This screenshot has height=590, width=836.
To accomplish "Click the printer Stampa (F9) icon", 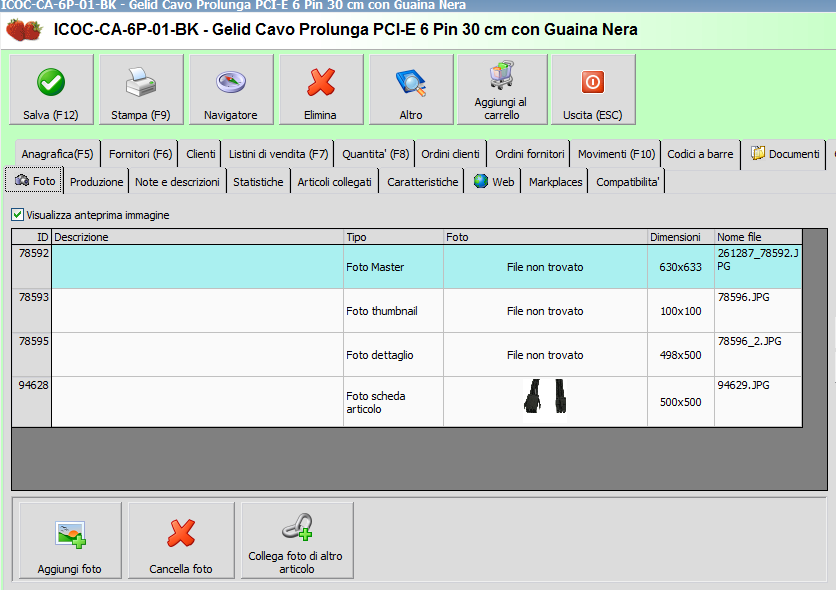I will click(141, 82).
